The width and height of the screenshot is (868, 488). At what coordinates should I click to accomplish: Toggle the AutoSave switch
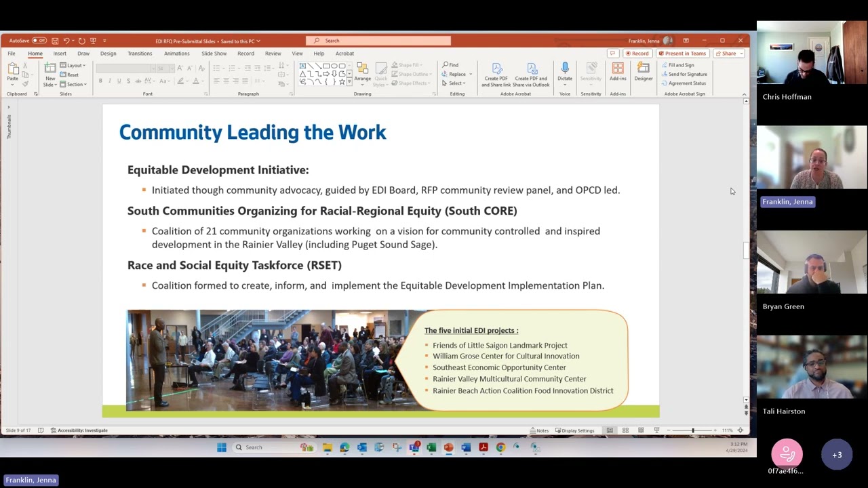click(x=39, y=41)
